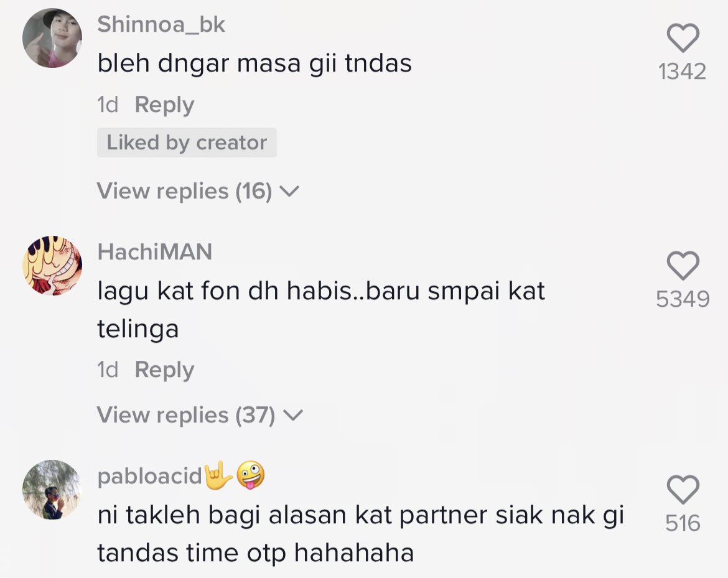The height and width of the screenshot is (578, 728).
Task: Reply to HachiMAN's comment
Action: pyautogui.click(x=164, y=370)
